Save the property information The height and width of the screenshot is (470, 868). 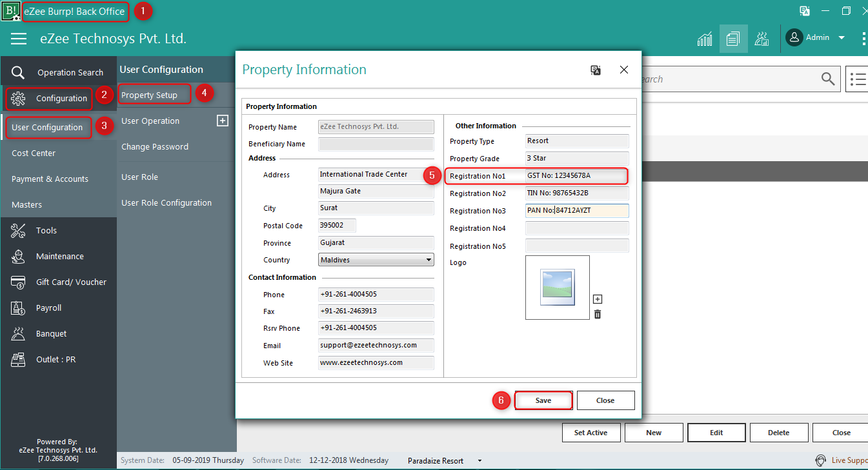pyautogui.click(x=543, y=400)
